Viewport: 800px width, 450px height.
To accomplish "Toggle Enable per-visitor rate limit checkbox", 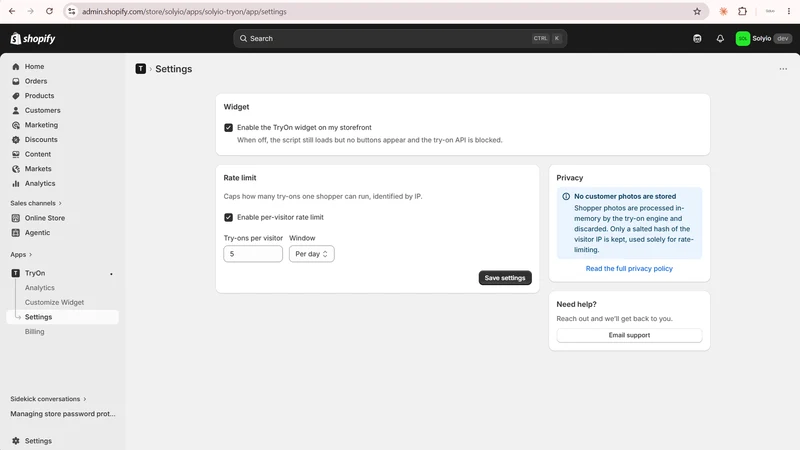I will pos(229,217).
